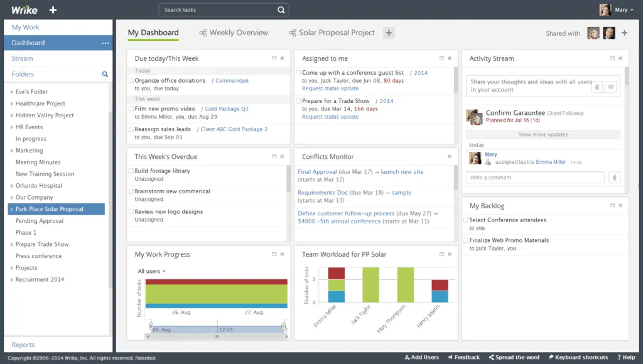Click the Write a comment field
The image size is (643, 364).
click(x=534, y=178)
